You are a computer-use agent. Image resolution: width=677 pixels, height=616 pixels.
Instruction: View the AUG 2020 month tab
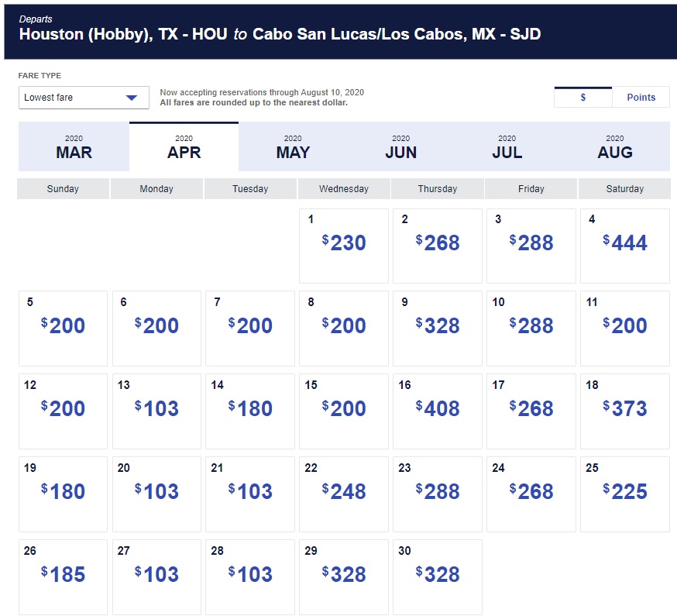tap(615, 146)
